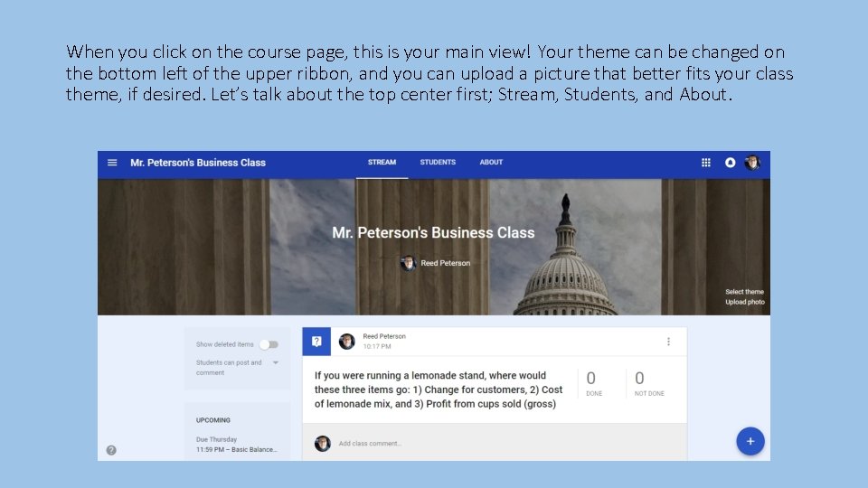The height and width of the screenshot is (488, 868).
Task: Click Select theme link
Action: [x=744, y=292]
